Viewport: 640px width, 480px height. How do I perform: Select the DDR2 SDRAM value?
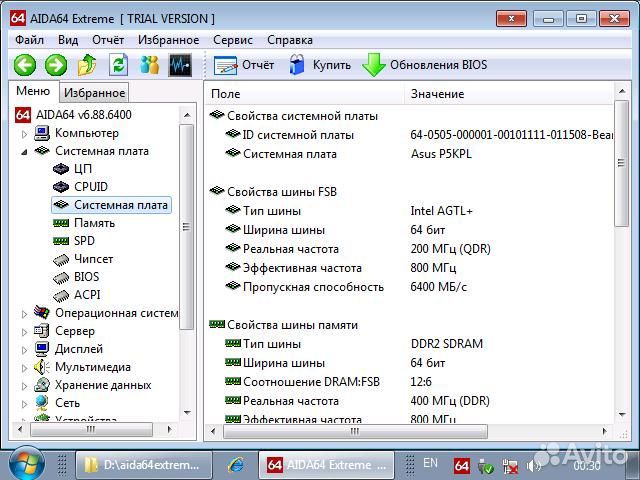(x=447, y=344)
